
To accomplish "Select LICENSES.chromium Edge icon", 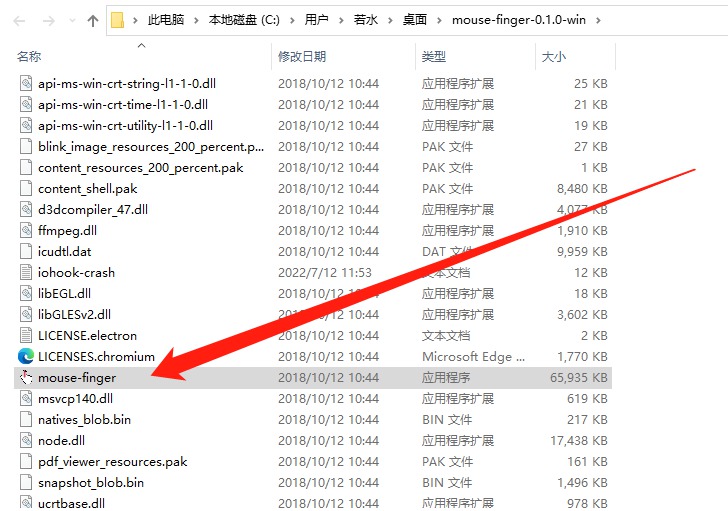I will (26, 356).
